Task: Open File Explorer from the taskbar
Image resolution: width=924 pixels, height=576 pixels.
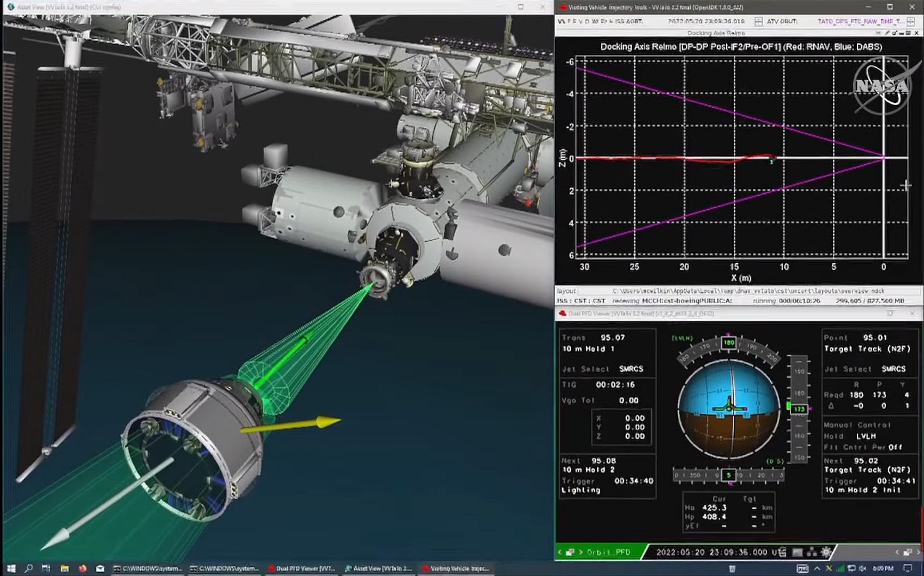Action: (x=64, y=569)
